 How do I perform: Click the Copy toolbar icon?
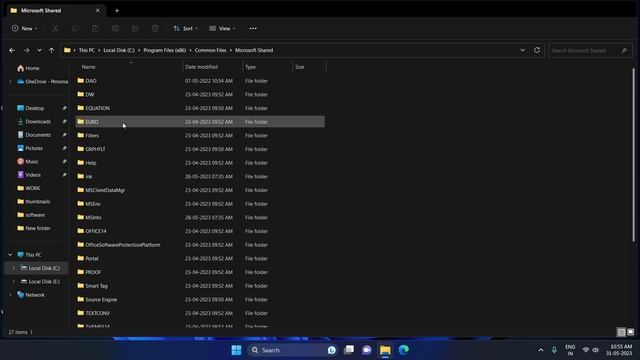click(75, 29)
